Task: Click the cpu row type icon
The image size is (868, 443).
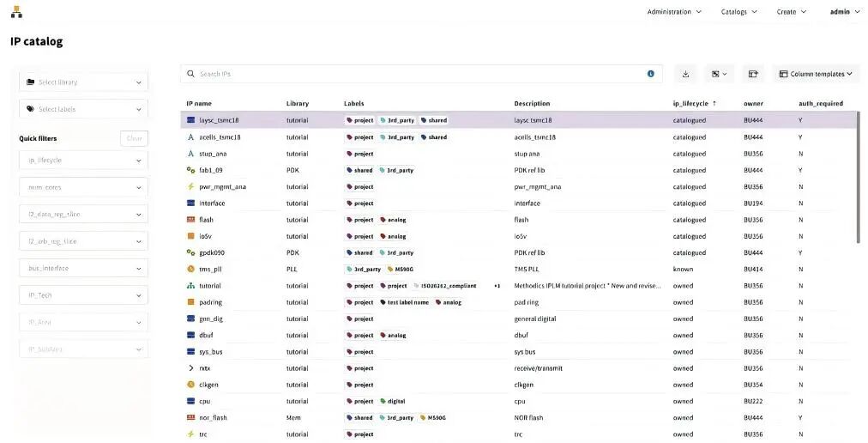Action: click(191, 401)
